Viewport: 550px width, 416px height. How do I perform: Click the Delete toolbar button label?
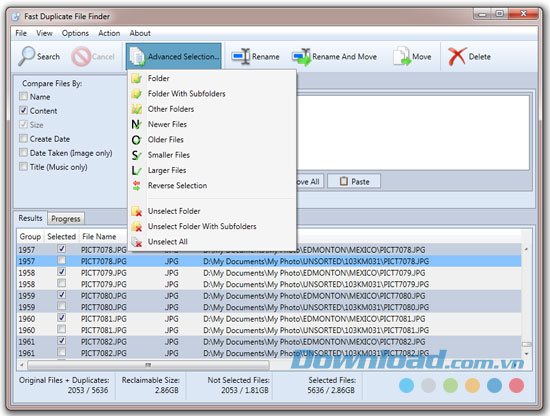[x=479, y=56]
